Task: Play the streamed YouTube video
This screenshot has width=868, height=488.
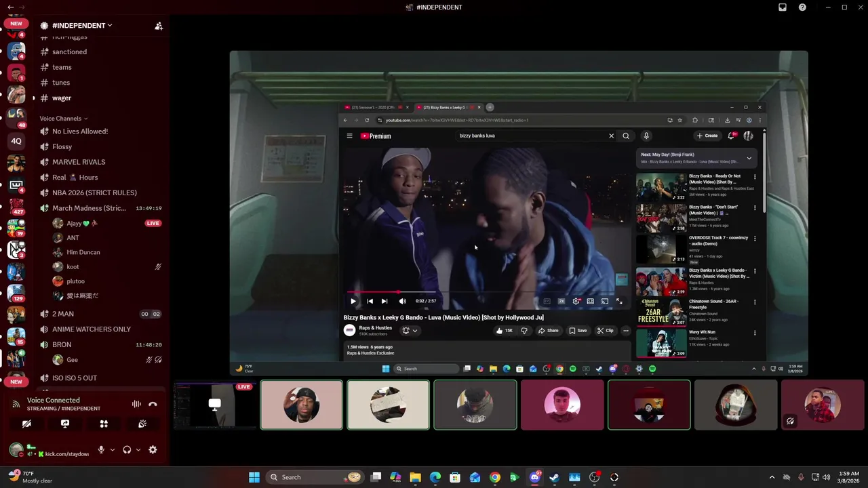Action: point(353,301)
